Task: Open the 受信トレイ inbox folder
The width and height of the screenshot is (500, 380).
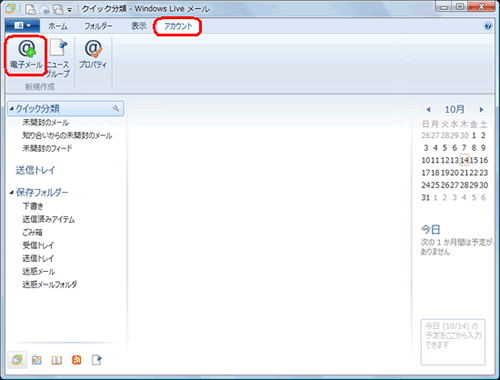Action: click(x=38, y=245)
